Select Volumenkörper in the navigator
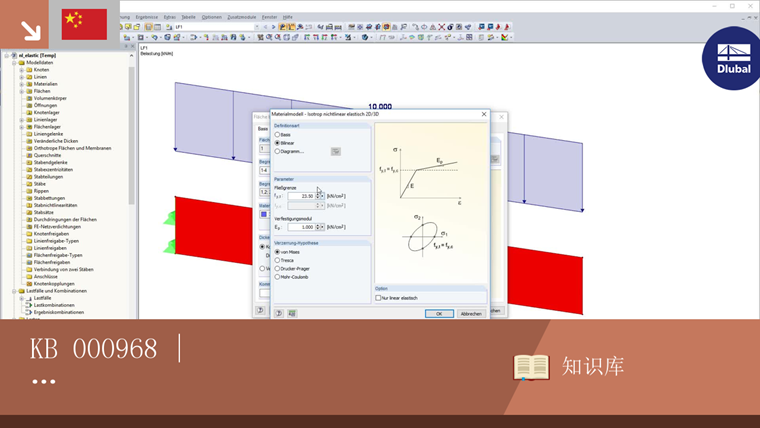The height and width of the screenshot is (428, 760). pyautogui.click(x=50, y=98)
